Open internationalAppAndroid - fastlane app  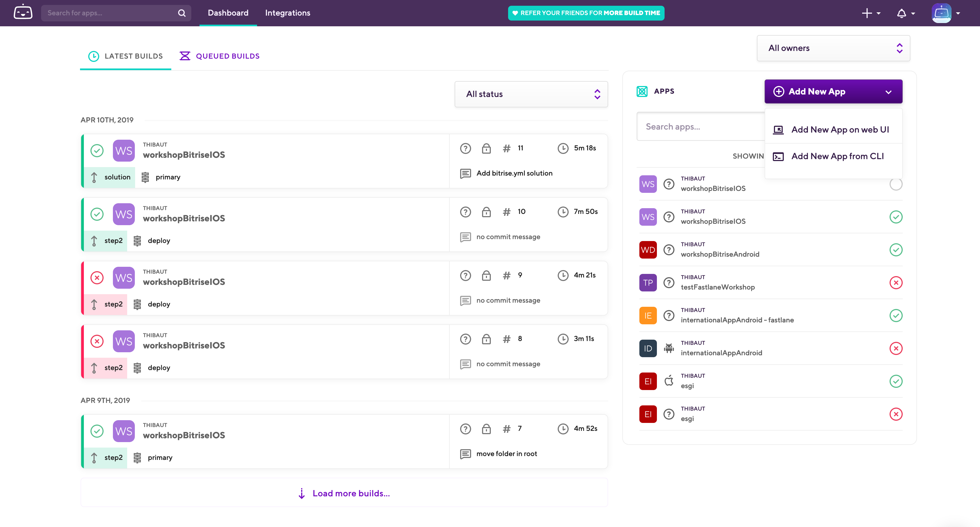pyautogui.click(x=770, y=316)
